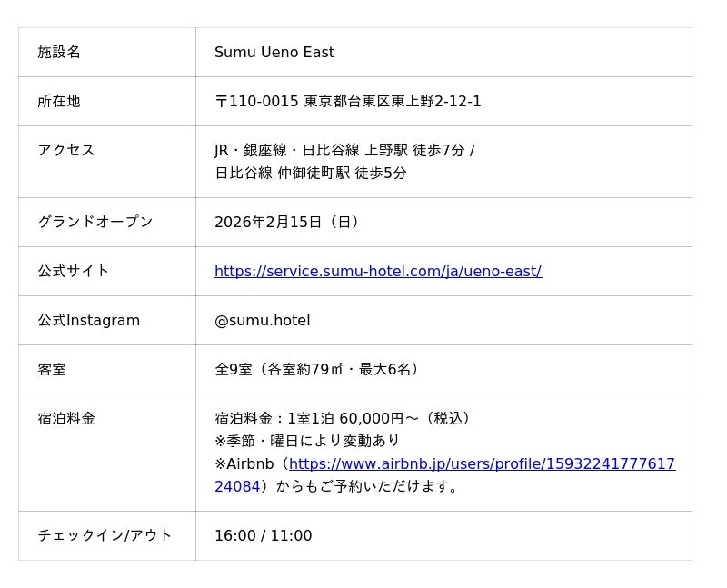
Task: Click the 仲御徒町駅 徒歩5分 access line
Action: point(310,173)
